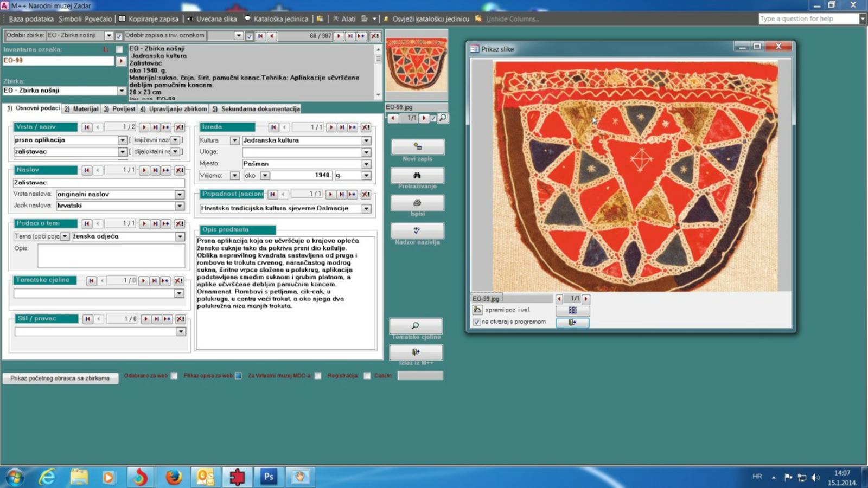
Task: Click the Izlaz iz M++ exit door icon
Action: [416, 352]
